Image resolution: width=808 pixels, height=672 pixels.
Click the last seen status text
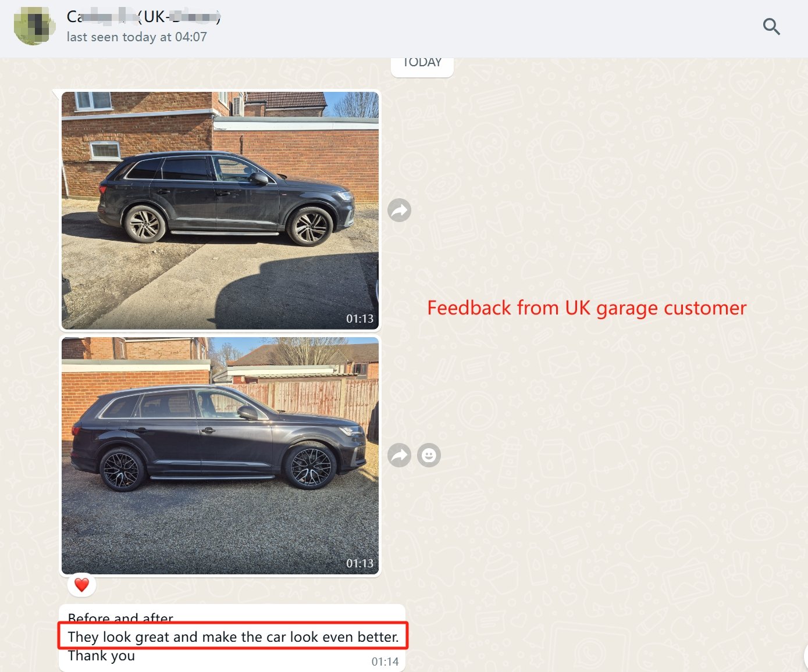[x=137, y=37]
